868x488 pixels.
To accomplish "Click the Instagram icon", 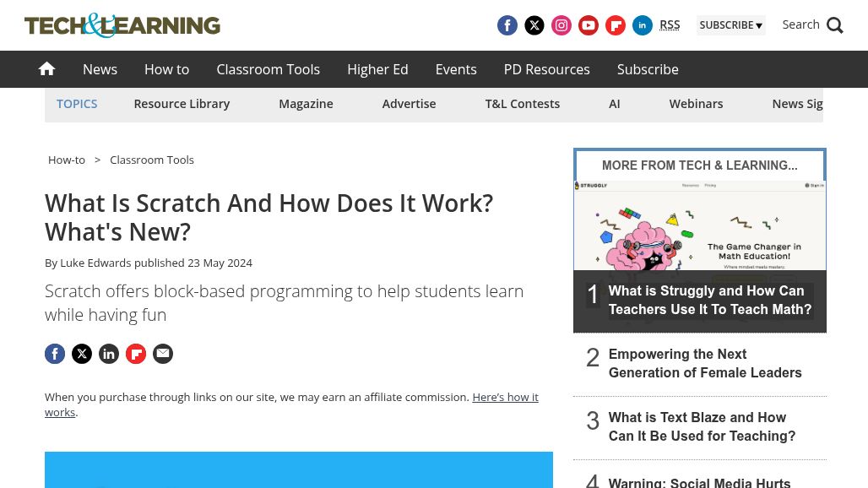I will (561, 25).
